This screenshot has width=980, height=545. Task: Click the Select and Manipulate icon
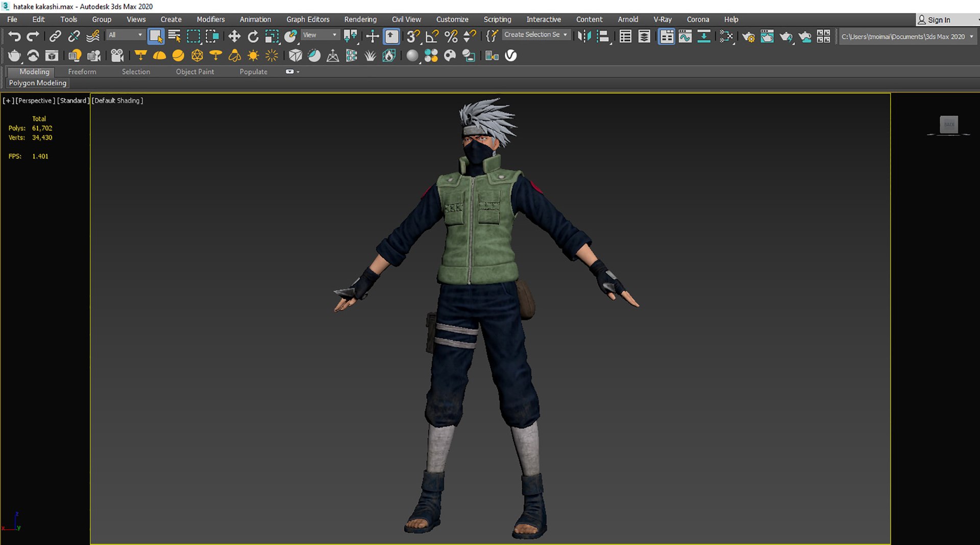373,36
